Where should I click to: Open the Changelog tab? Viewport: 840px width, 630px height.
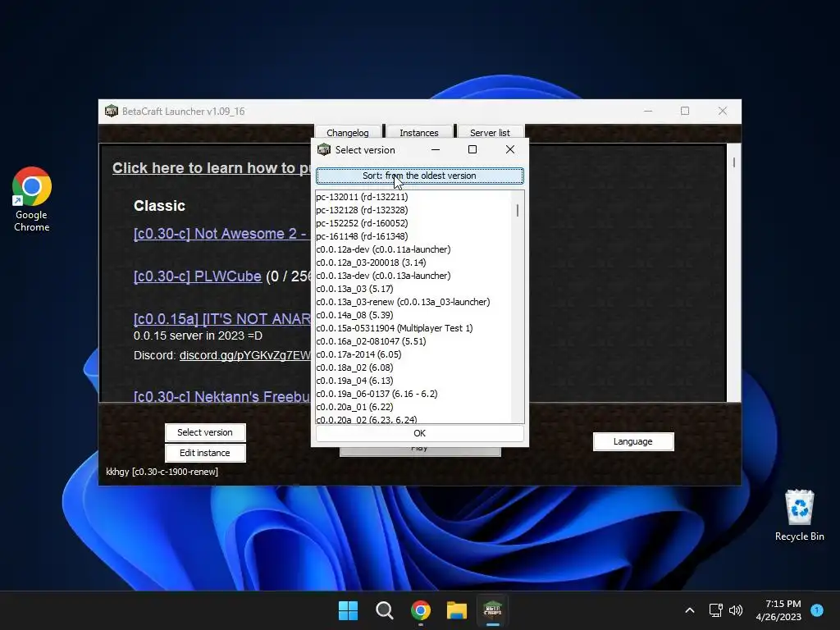pos(348,132)
